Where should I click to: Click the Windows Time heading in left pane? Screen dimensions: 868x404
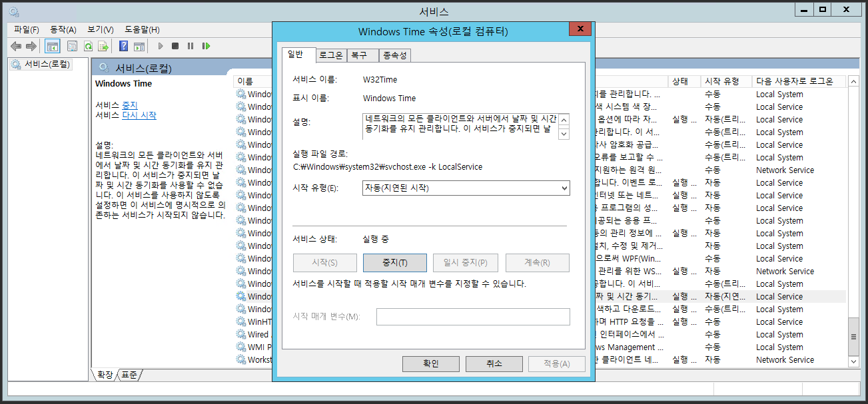click(x=123, y=84)
